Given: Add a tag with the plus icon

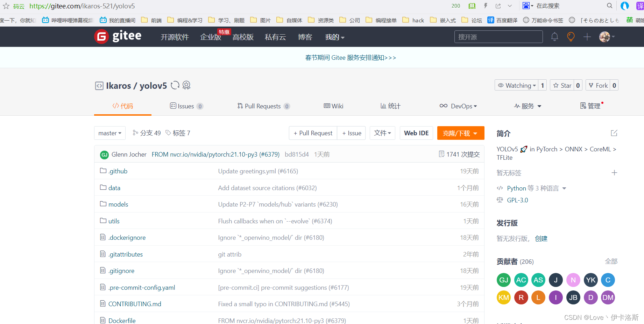Looking at the screenshot, I should (614, 173).
